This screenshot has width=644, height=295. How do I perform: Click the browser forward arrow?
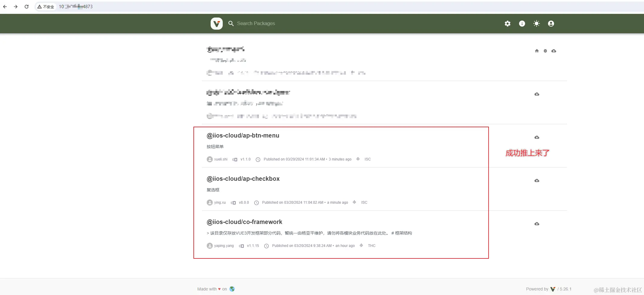tap(16, 7)
